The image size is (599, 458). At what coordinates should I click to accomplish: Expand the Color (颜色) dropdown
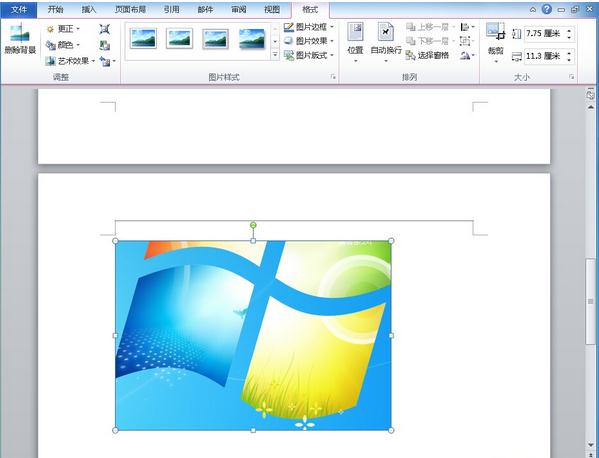(63, 45)
